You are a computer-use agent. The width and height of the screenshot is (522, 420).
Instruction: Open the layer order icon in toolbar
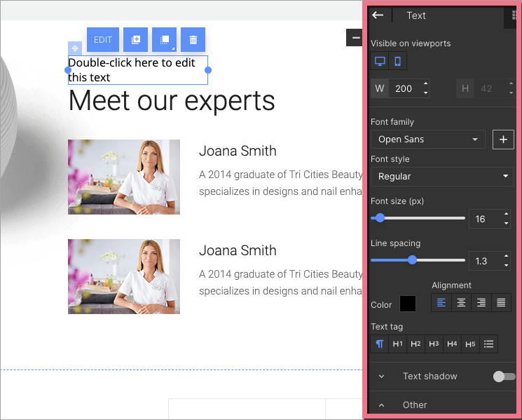(164, 40)
